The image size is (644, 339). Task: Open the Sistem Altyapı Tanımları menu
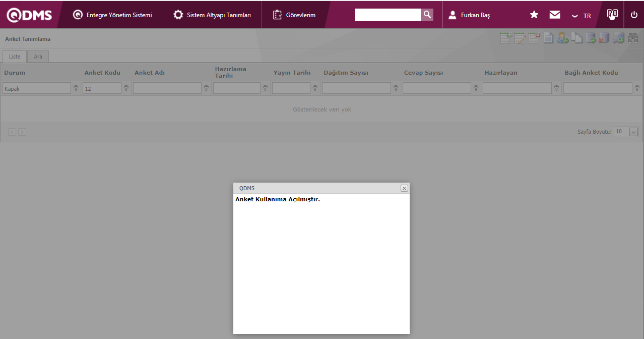click(x=212, y=15)
